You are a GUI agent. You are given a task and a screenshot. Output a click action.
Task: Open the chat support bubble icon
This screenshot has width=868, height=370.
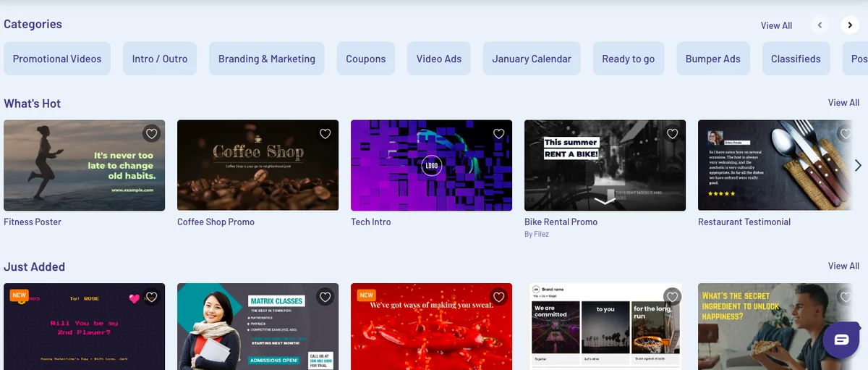pos(841,340)
